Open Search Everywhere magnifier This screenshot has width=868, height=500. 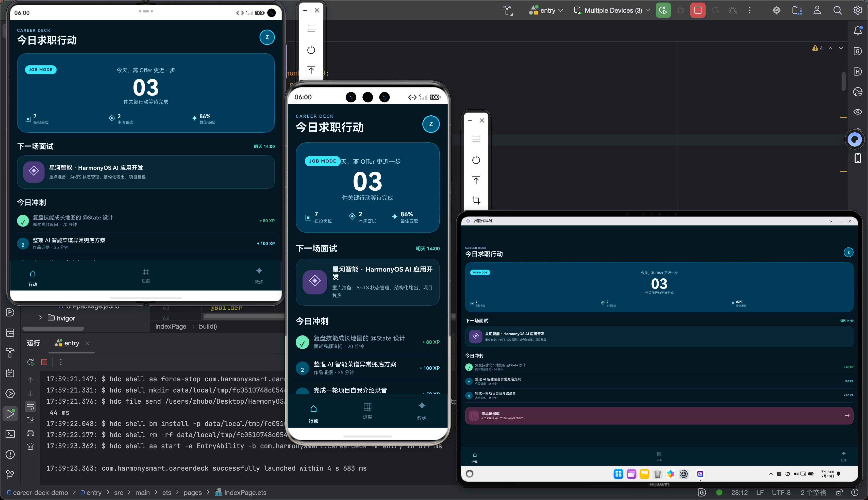[837, 10]
